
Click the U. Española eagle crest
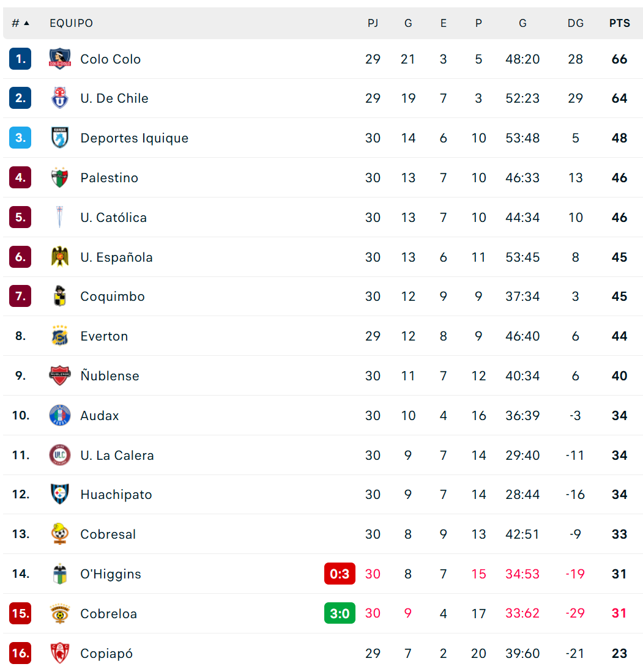pos(59,257)
